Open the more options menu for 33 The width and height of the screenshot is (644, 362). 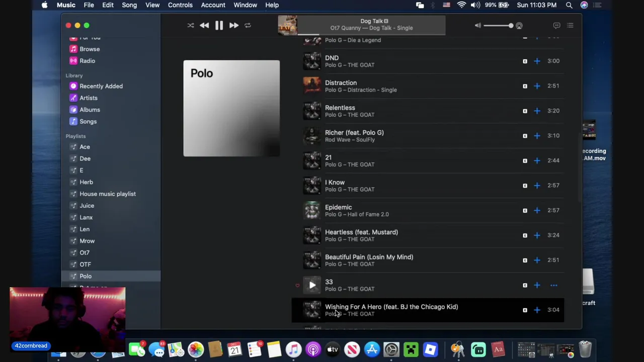553,285
